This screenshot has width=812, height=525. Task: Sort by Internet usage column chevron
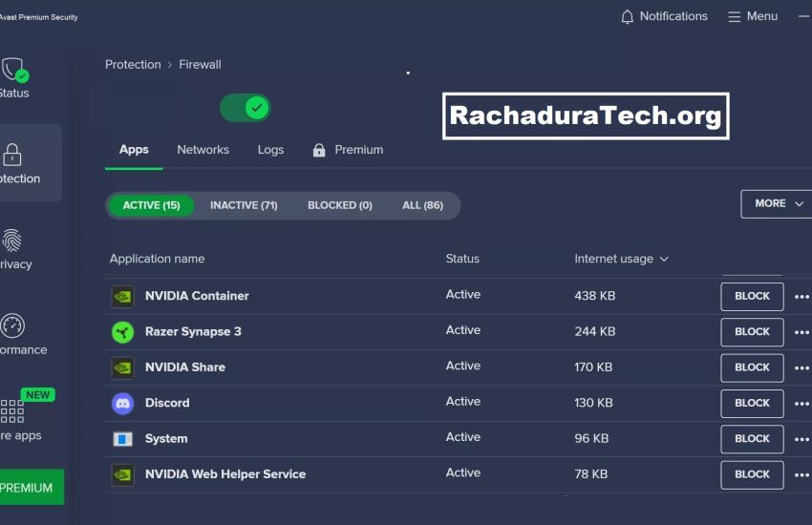pos(665,259)
